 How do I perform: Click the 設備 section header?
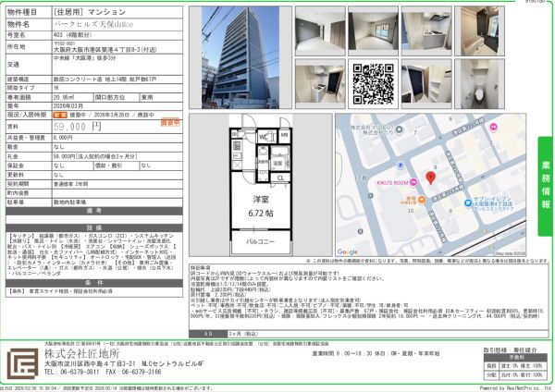(93, 227)
